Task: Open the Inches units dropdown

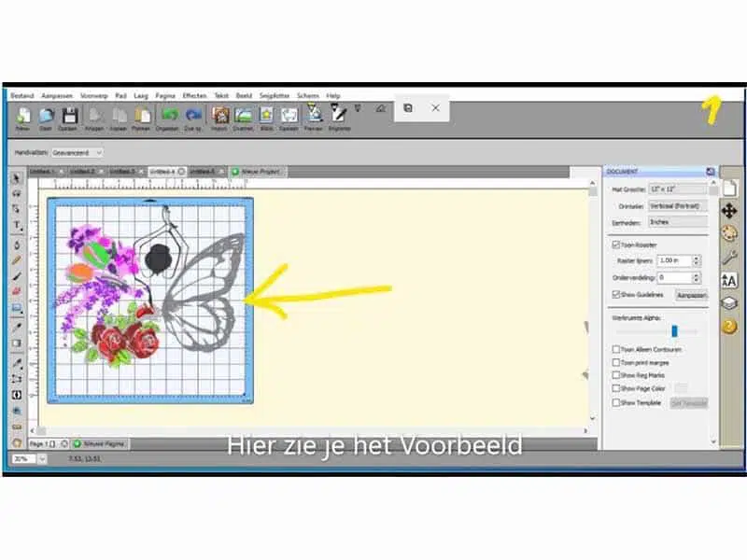Action: (677, 222)
